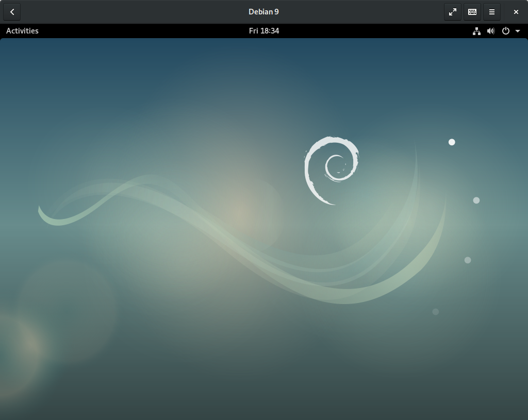Expand the system menu dropdown arrow
528x420 pixels.
(x=518, y=31)
